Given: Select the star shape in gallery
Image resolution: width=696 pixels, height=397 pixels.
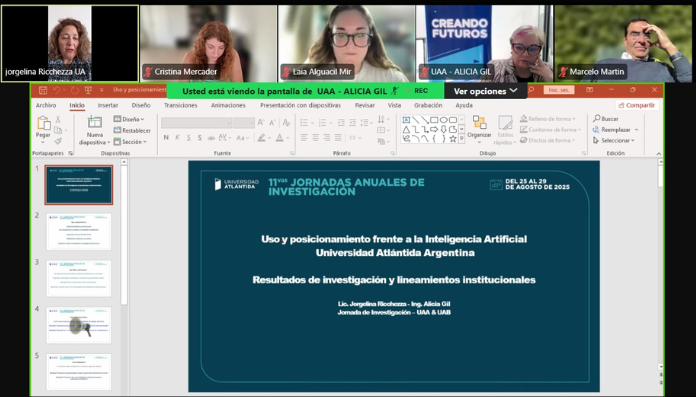Looking at the screenshot, I should click(453, 139).
